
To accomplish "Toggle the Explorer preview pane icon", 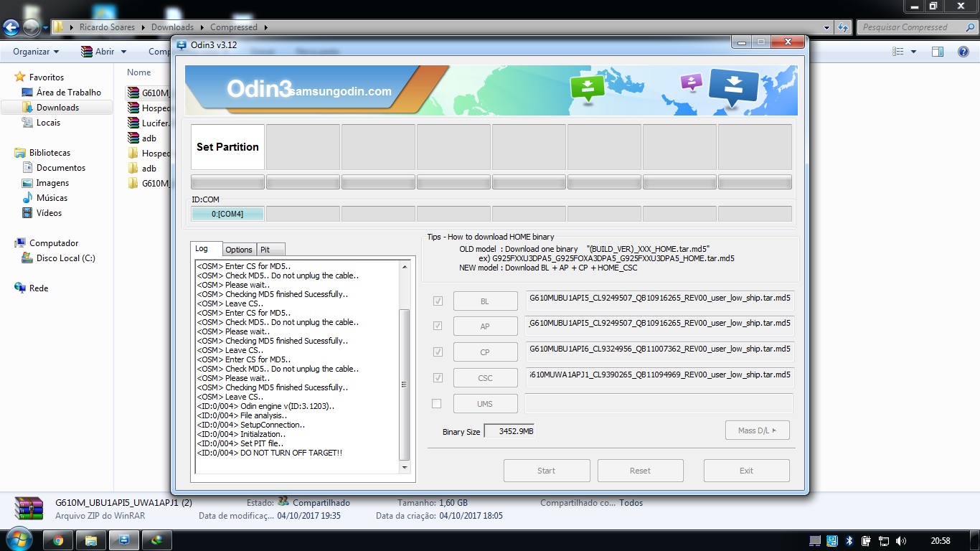I will pos(938,52).
